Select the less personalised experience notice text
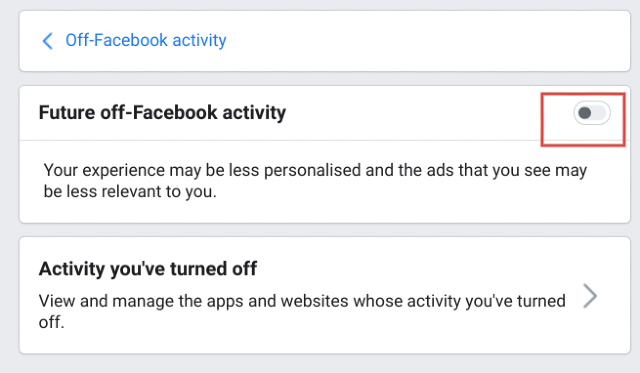Screen dimensions: 640x373 [315, 181]
